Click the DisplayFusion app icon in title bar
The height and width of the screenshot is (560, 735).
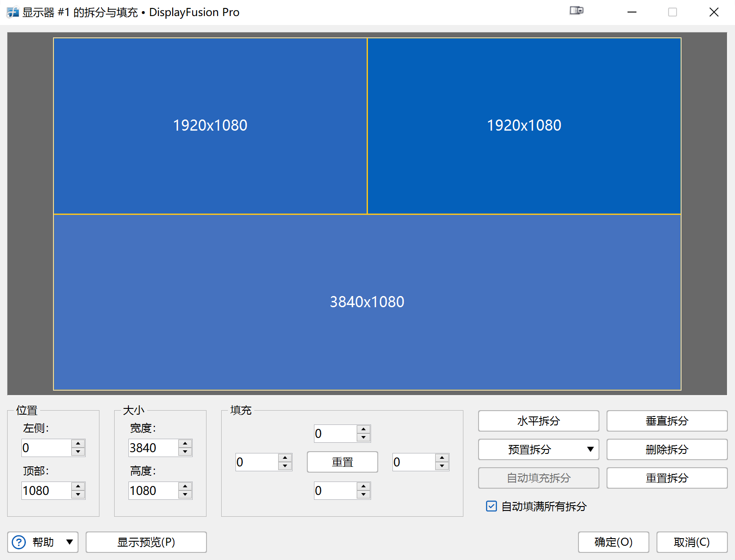pos(12,12)
